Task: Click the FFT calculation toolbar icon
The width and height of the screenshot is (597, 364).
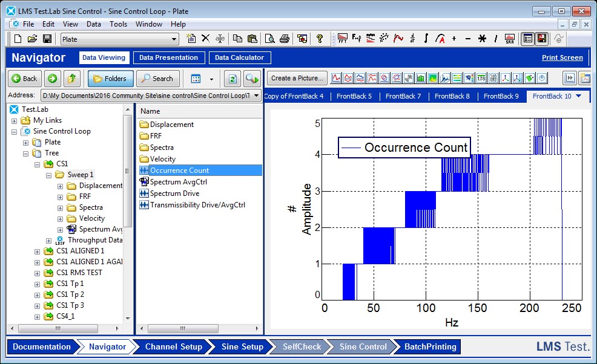Action: [343, 39]
